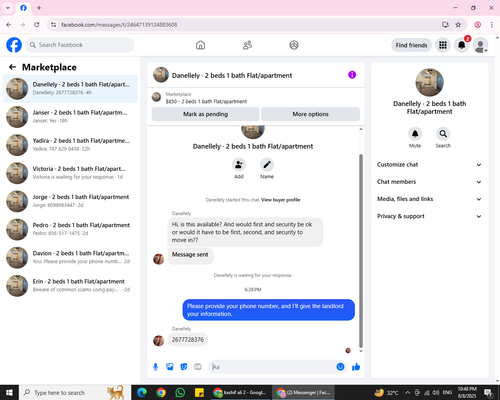This screenshot has height=400, width=500.
Task: Open the Davion conversation
Action: click(70, 257)
